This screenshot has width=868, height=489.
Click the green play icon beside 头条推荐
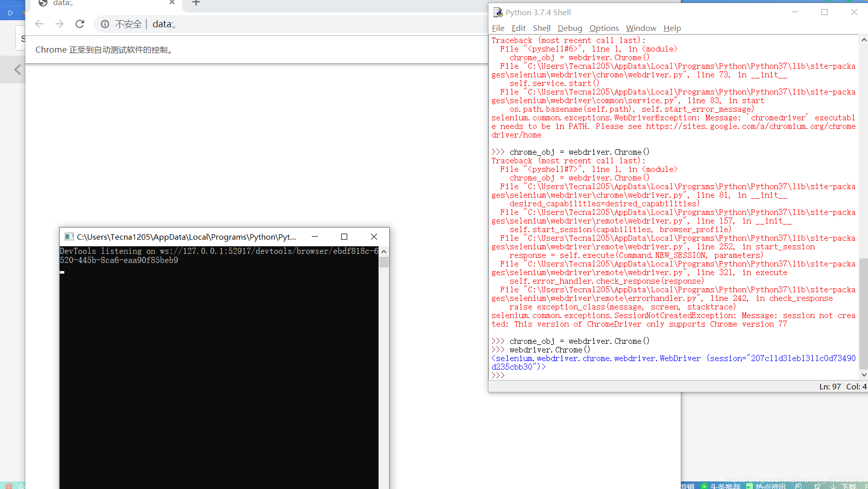coord(704,486)
